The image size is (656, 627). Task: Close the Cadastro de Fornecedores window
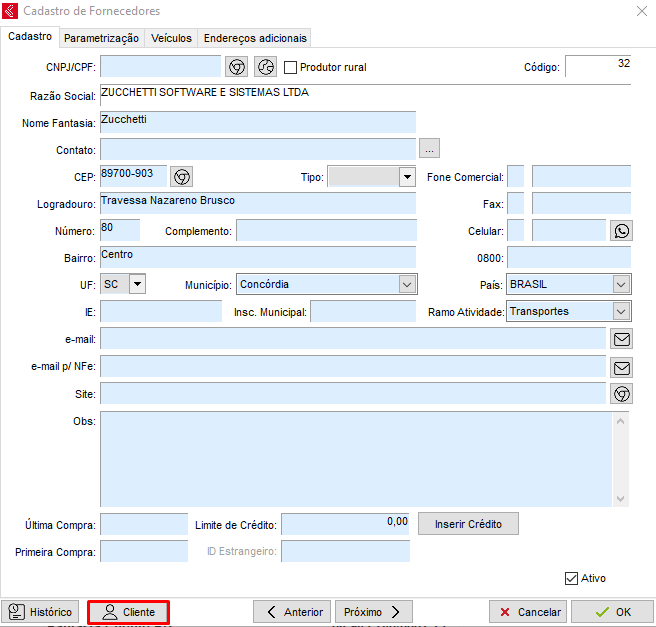point(642,11)
